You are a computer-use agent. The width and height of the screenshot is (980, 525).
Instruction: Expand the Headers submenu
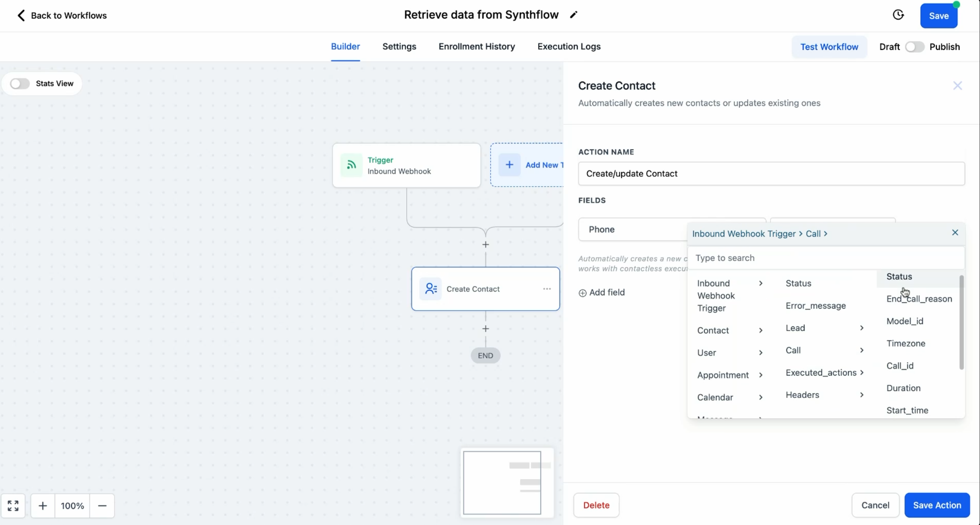pos(824,395)
